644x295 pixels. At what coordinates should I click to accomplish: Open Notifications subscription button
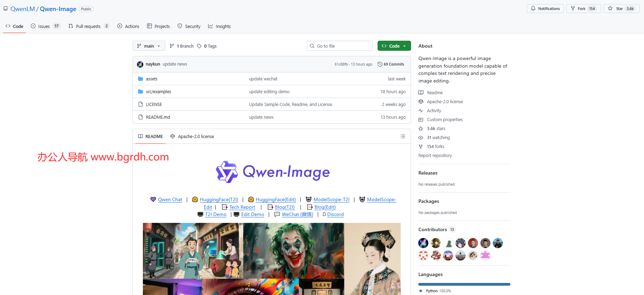(545, 9)
